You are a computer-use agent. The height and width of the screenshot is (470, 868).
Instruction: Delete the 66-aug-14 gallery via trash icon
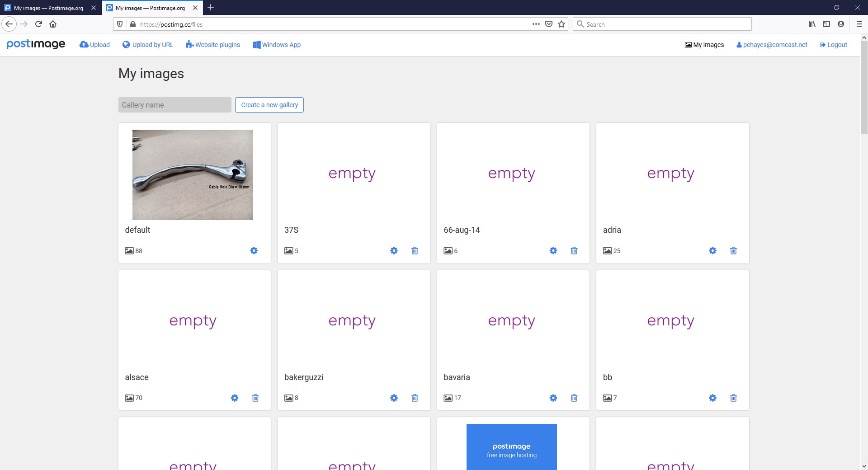[x=574, y=250]
